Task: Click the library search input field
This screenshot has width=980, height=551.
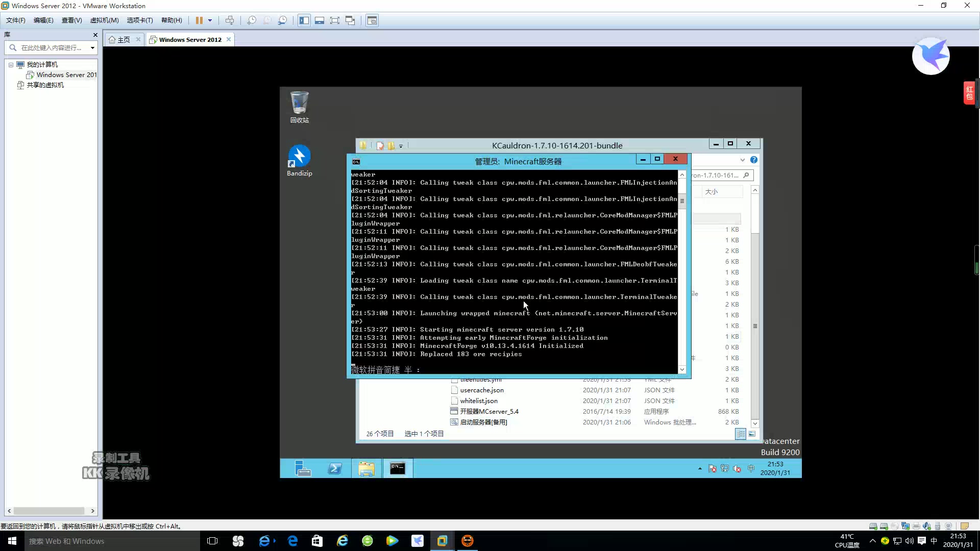Action: [51, 48]
